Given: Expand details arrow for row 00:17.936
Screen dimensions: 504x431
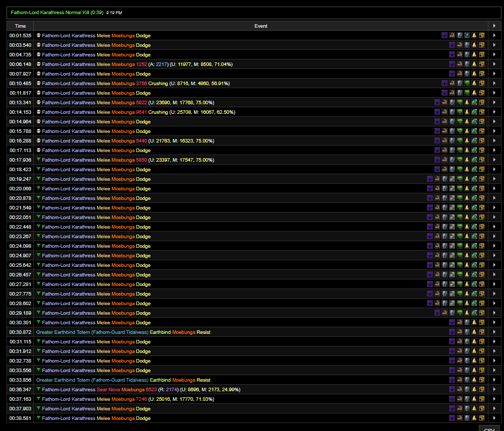Looking at the screenshot, I should tap(494, 160).
